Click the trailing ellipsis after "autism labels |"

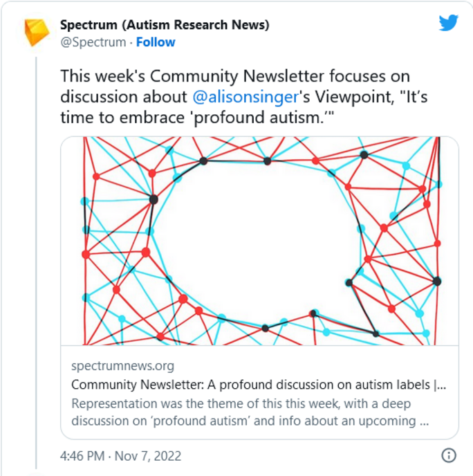tap(443, 385)
